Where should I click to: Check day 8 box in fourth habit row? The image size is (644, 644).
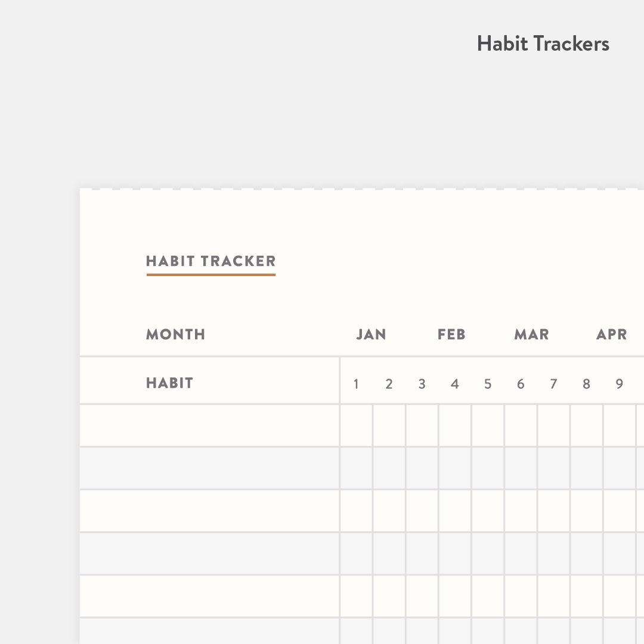point(586,553)
